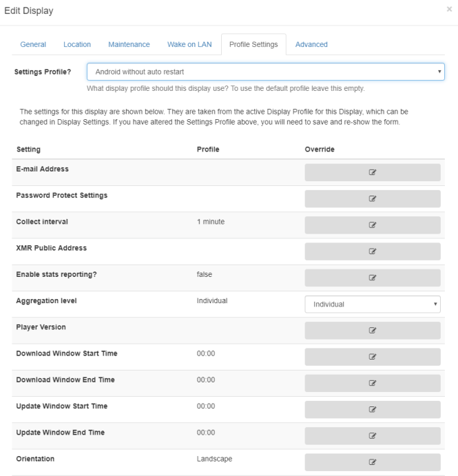The height and width of the screenshot is (476, 458).
Task: Override the Collect interval setting
Action: [373, 225]
